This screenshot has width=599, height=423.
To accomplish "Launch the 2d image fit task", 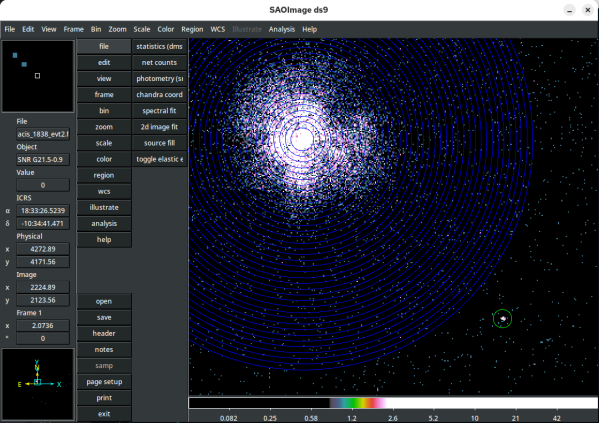I will [159, 126].
